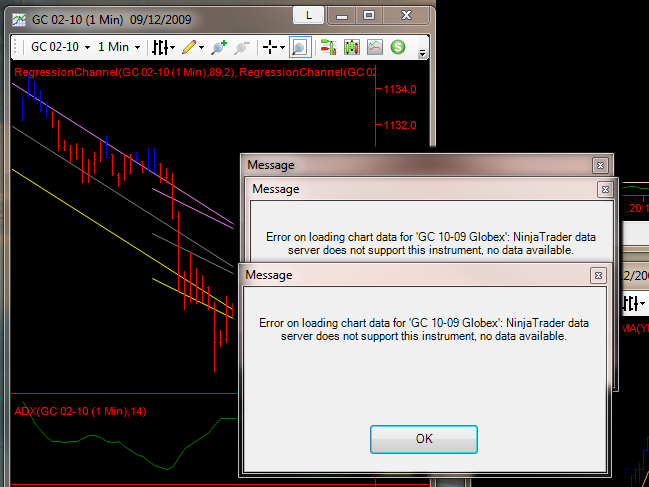
Task: Click the bar style icon in right chart window
Action: coord(630,304)
